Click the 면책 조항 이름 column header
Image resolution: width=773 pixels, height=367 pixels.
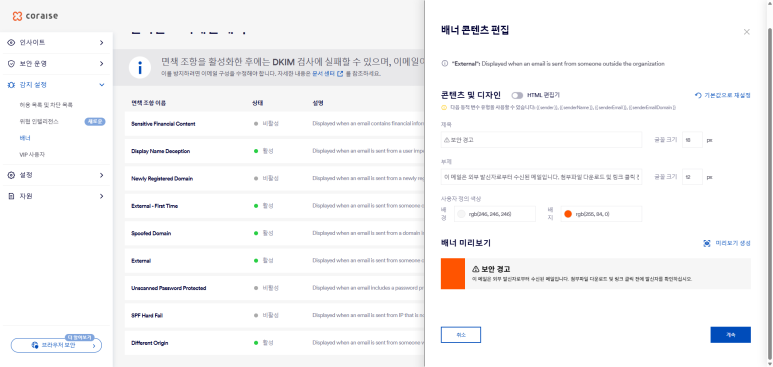[148, 104]
